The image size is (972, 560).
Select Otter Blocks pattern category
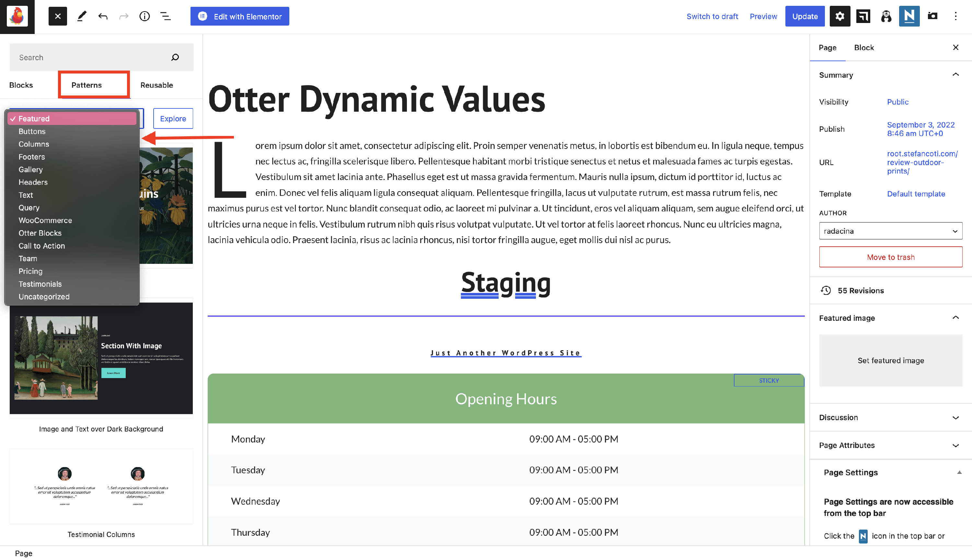point(40,233)
